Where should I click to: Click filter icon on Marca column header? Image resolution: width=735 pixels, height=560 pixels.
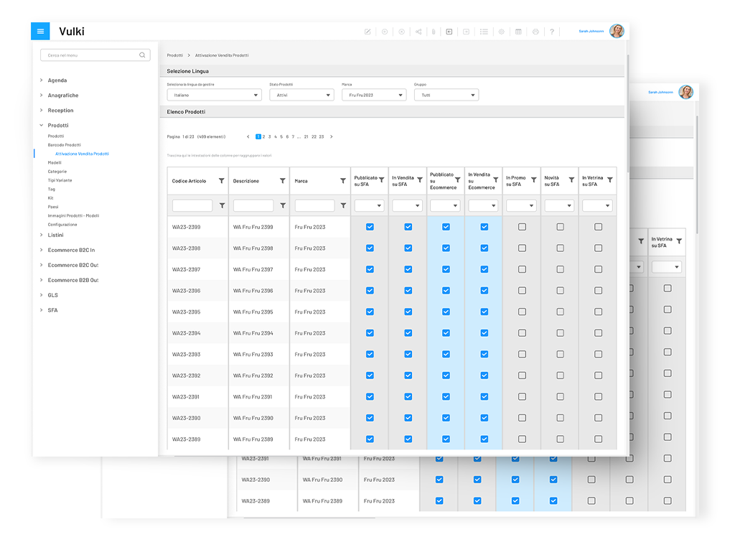click(343, 181)
